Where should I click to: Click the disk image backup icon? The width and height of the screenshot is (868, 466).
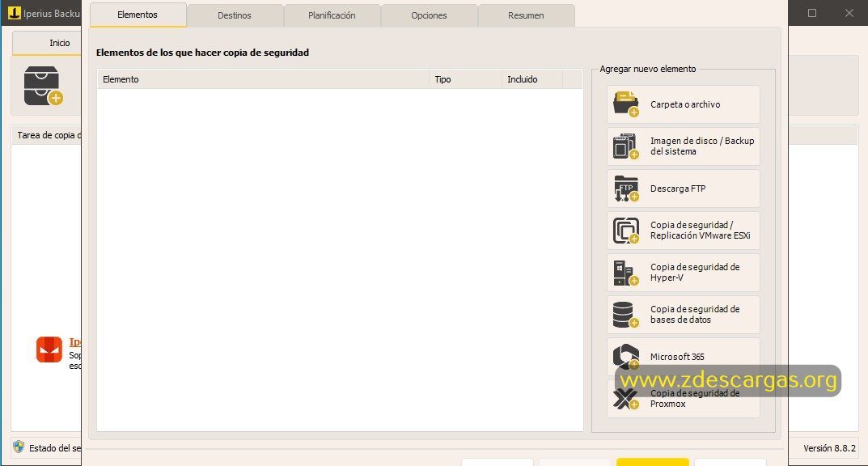(x=625, y=146)
